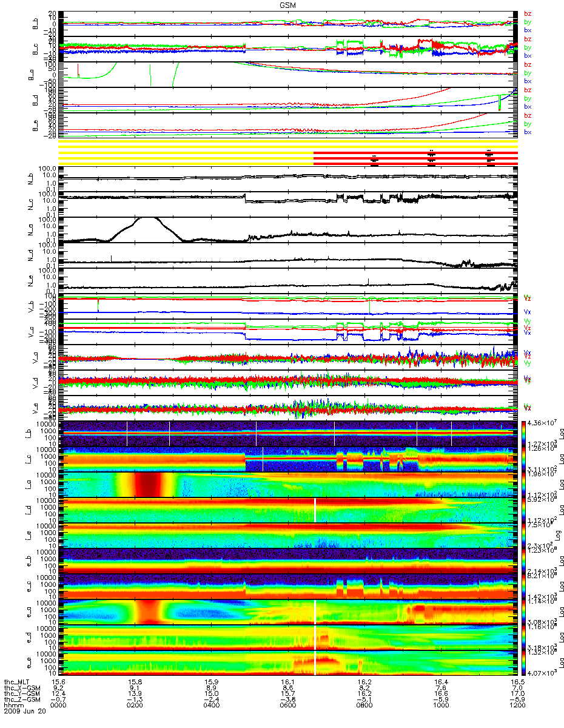Click the MLT value 15.8

click(x=134, y=681)
